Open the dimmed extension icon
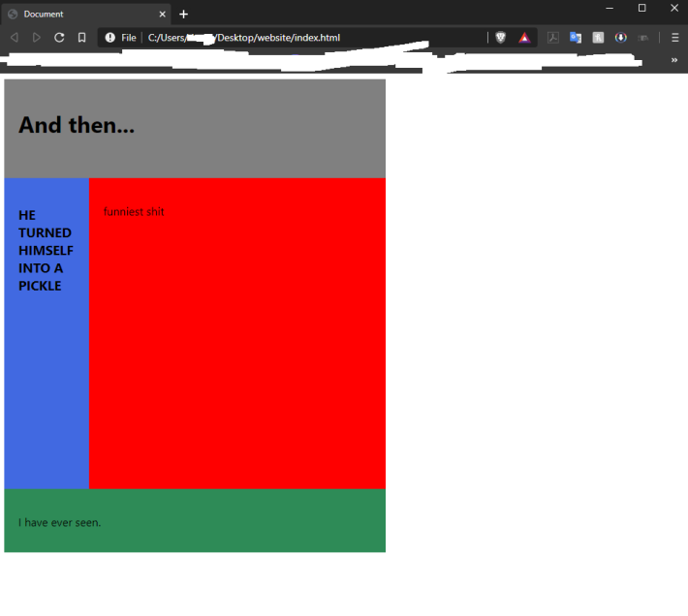Image resolution: width=688 pixels, height=616 pixels. click(x=643, y=38)
